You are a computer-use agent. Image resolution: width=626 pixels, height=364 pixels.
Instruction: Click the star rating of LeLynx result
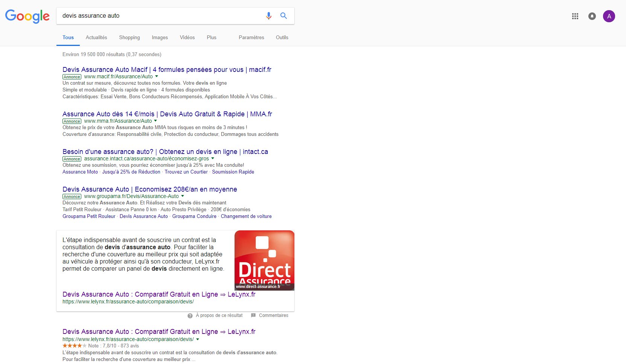pyautogui.click(x=75, y=346)
